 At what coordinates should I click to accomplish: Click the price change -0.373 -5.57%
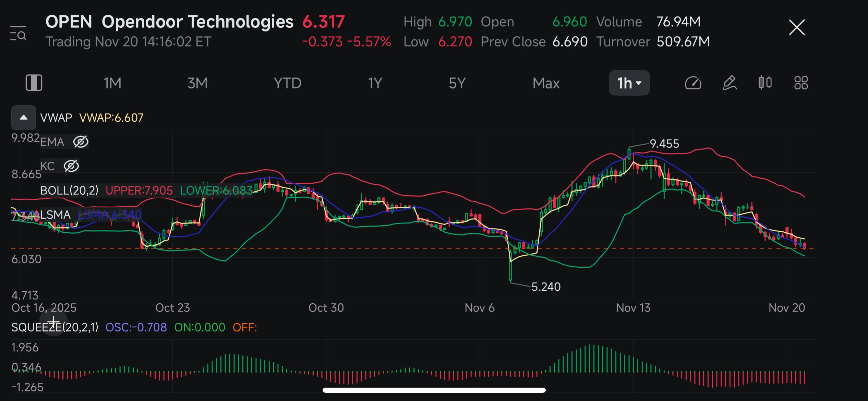[346, 42]
